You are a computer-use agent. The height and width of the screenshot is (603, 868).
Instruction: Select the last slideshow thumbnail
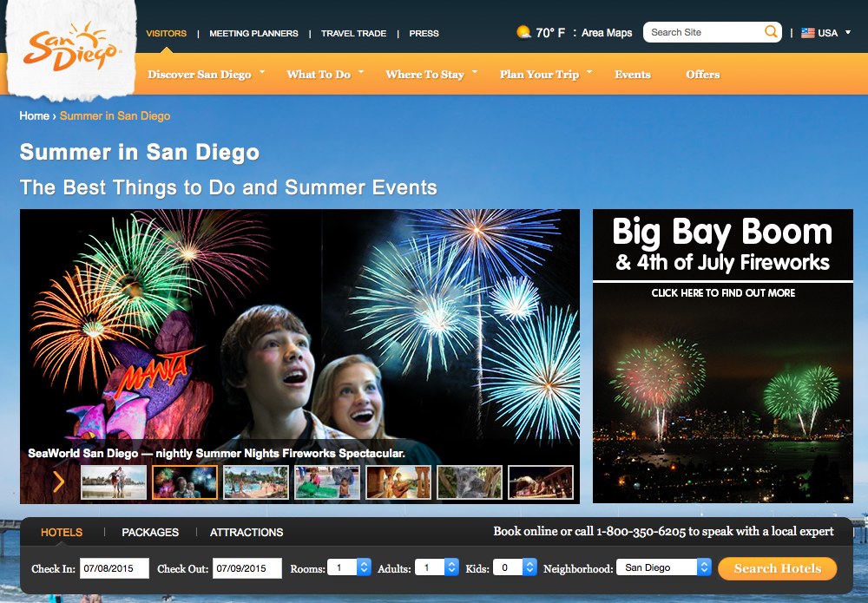540,482
